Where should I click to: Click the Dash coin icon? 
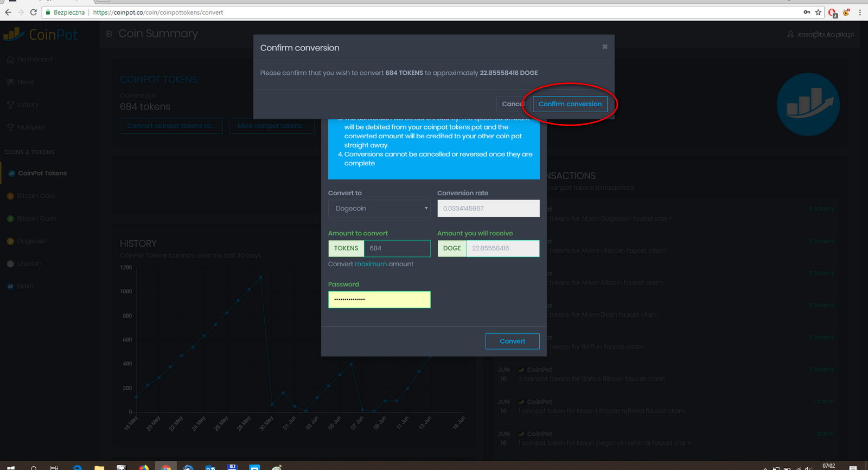point(10,286)
